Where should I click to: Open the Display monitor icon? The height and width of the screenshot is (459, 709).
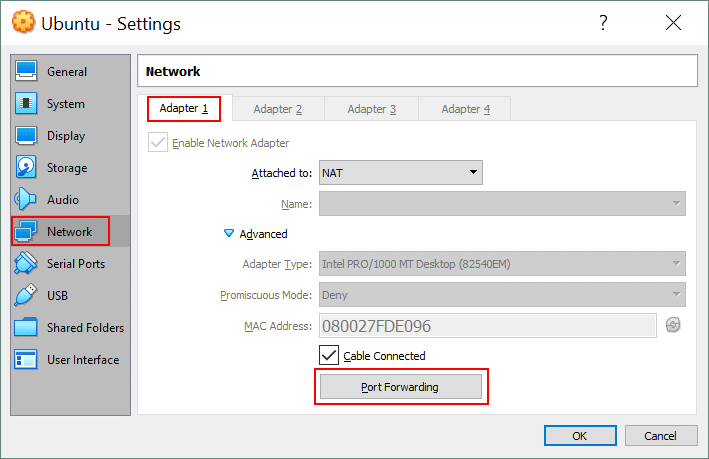tap(27, 136)
